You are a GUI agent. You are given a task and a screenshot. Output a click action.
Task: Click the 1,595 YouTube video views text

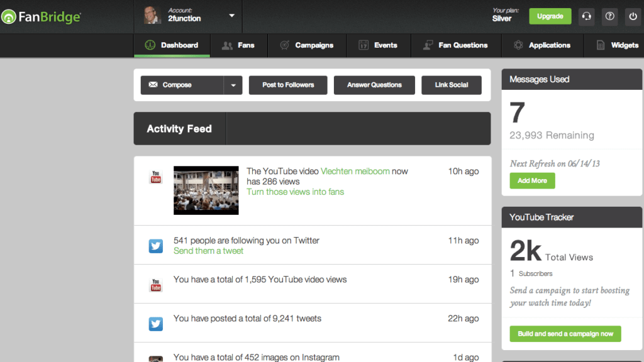260,280
